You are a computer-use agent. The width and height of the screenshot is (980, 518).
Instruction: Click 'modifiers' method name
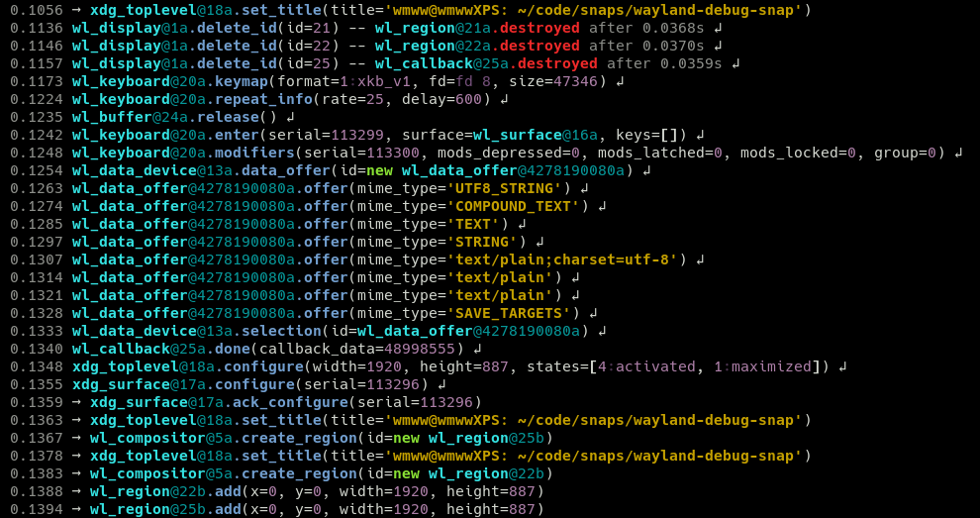255,153
